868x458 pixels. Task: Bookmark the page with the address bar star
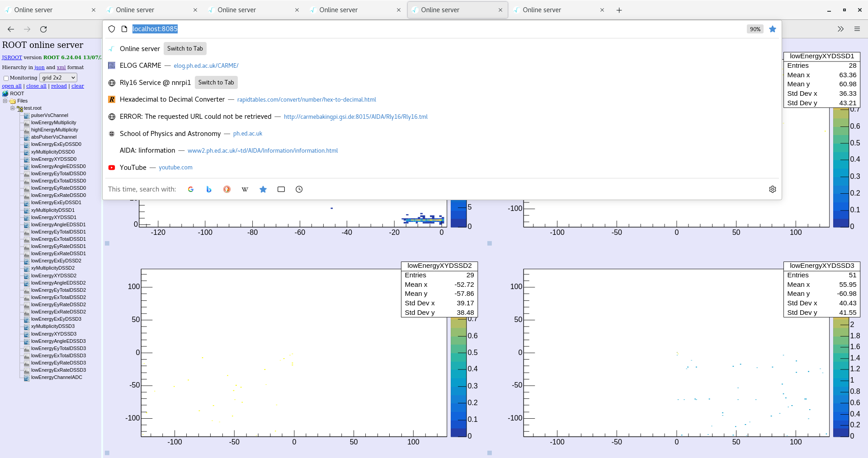pos(773,28)
